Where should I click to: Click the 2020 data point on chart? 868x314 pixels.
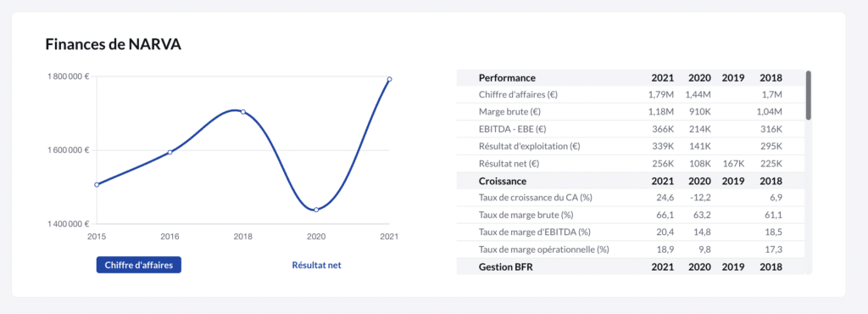(x=316, y=210)
